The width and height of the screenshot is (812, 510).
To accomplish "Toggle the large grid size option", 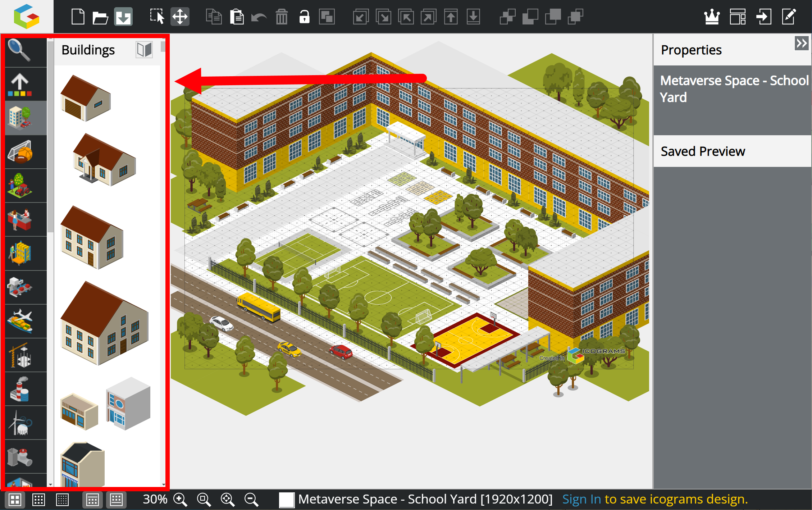I will [x=15, y=500].
